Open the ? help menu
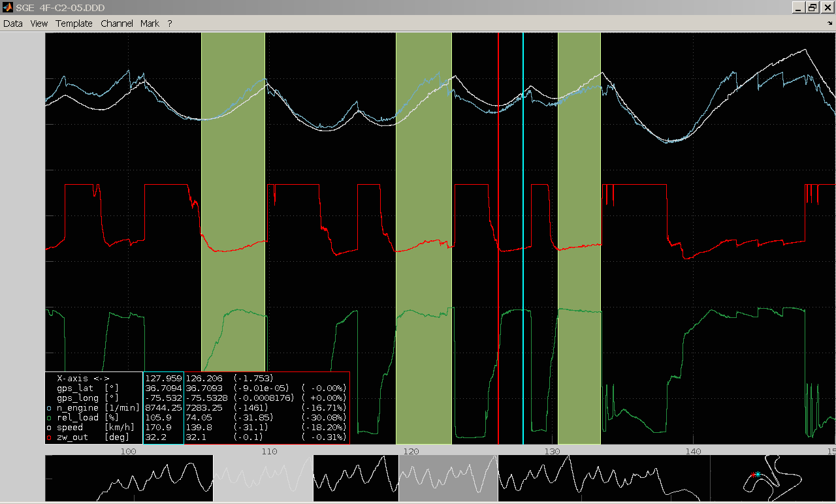The width and height of the screenshot is (836, 504). 170,24
